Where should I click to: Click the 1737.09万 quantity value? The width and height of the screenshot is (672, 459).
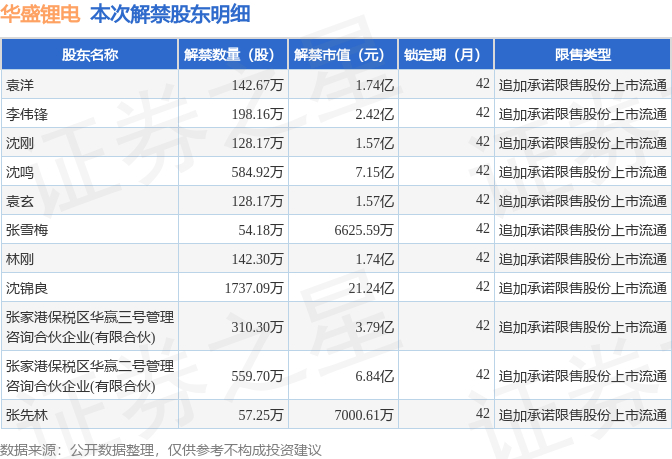(x=254, y=288)
